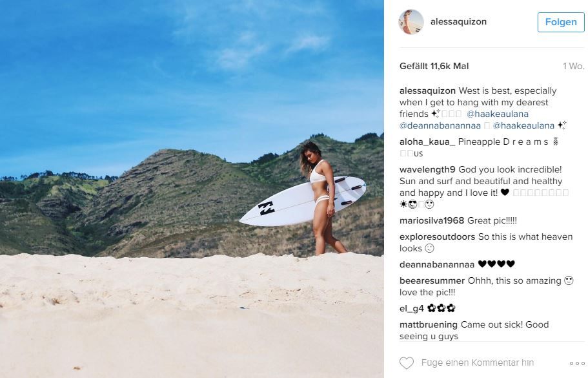
Task: Open the @deannabanannaa mention link
Action: click(x=440, y=125)
